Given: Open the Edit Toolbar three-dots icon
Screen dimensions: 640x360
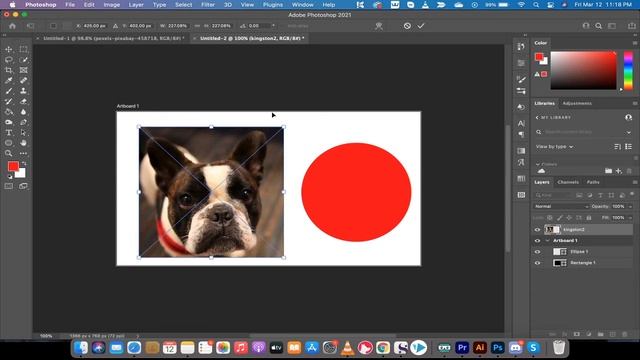Looking at the screenshot, I should click(x=23, y=153).
